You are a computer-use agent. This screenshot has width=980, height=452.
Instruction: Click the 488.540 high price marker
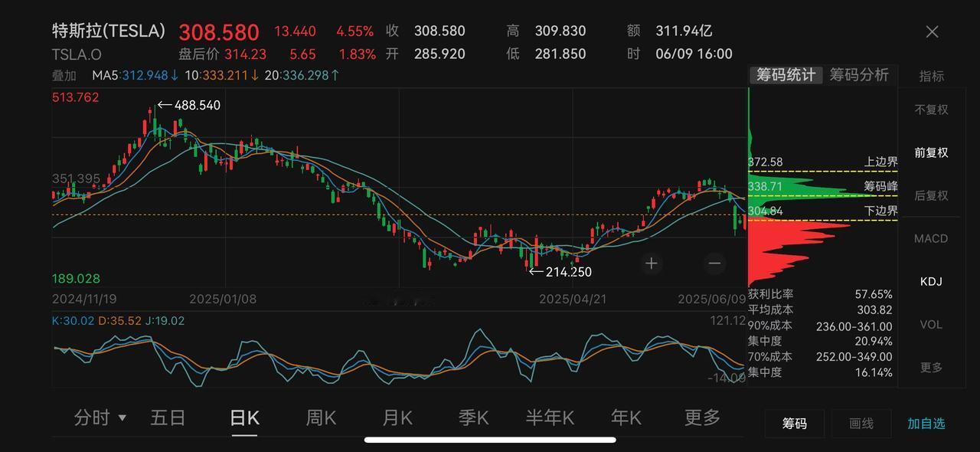click(x=189, y=105)
